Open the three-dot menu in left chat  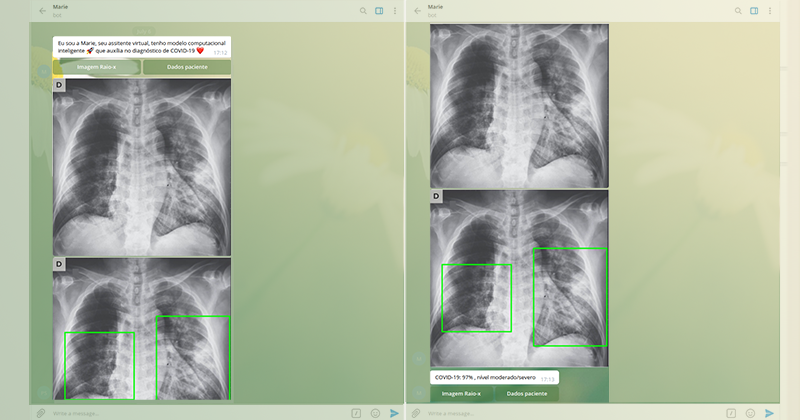[394, 11]
